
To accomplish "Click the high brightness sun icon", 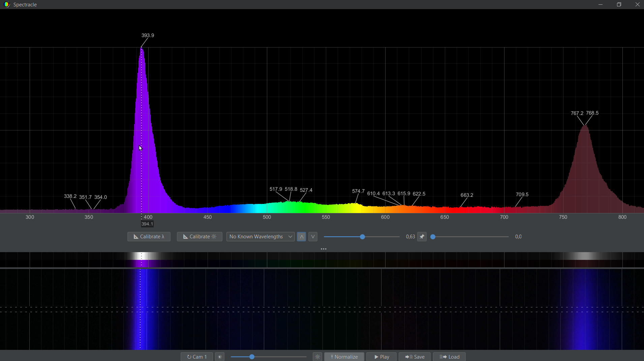I will click(317, 357).
